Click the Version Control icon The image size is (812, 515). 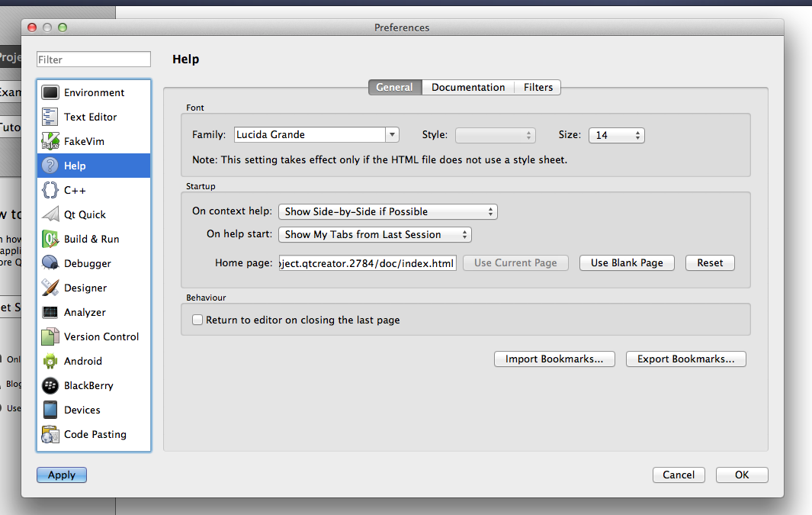pos(50,336)
